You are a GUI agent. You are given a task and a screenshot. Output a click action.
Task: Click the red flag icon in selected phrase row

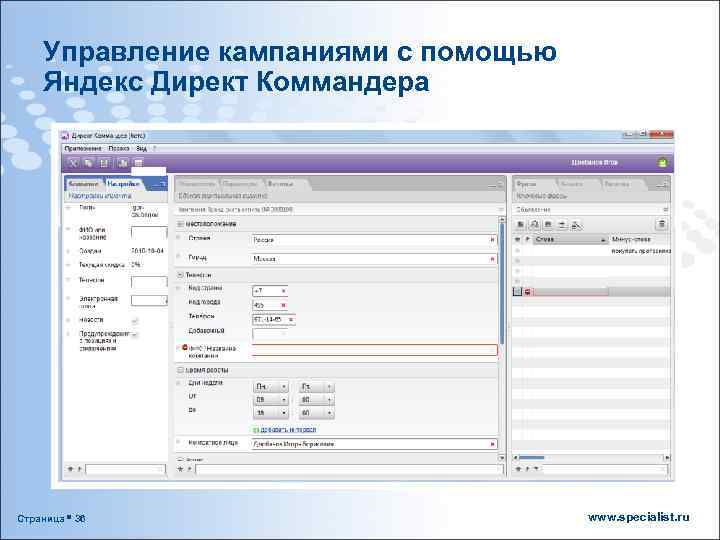coord(528,292)
